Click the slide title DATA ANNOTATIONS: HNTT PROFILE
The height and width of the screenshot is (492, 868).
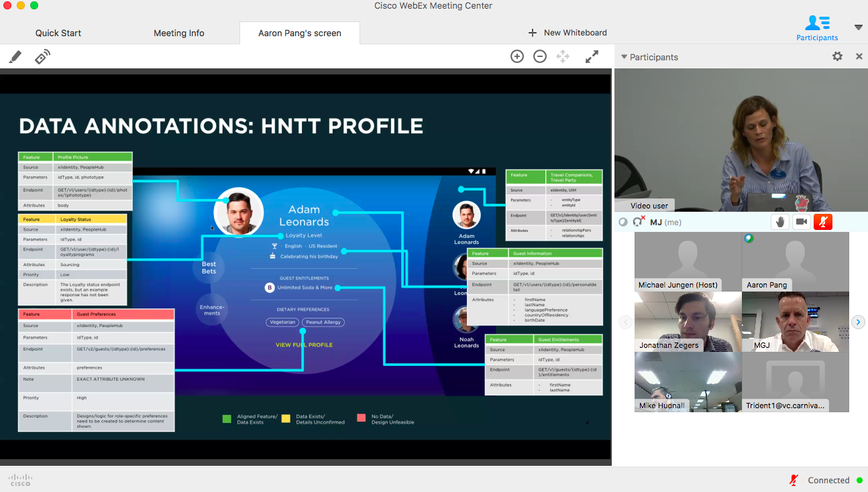point(221,126)
